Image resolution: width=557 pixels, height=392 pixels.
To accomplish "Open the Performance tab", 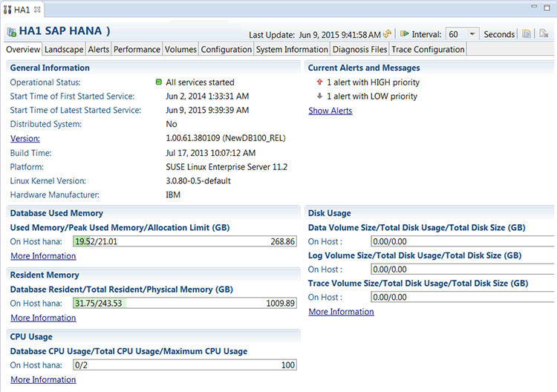I will point(137,50).
